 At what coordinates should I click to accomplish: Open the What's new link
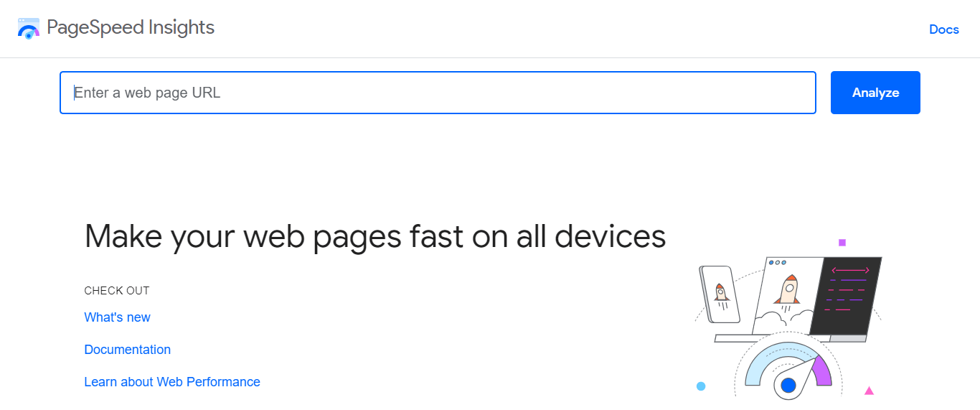pyautogui.click(x=118, y=317)
